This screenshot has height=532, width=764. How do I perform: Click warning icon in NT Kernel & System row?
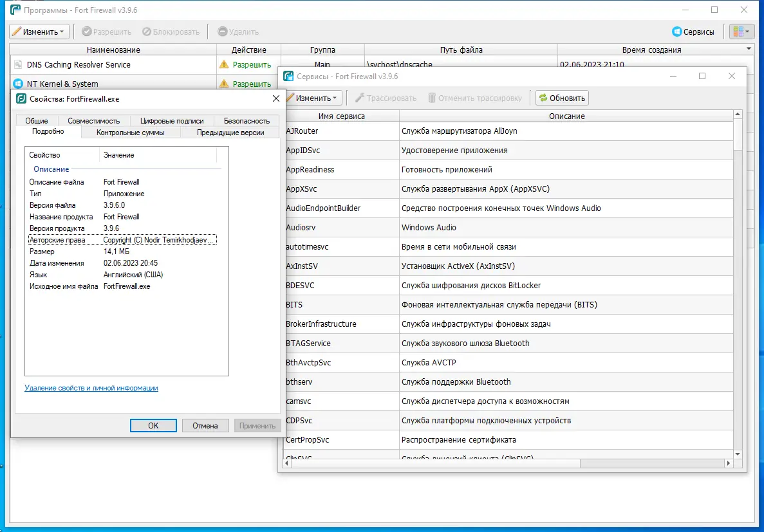tap(223, 84)
